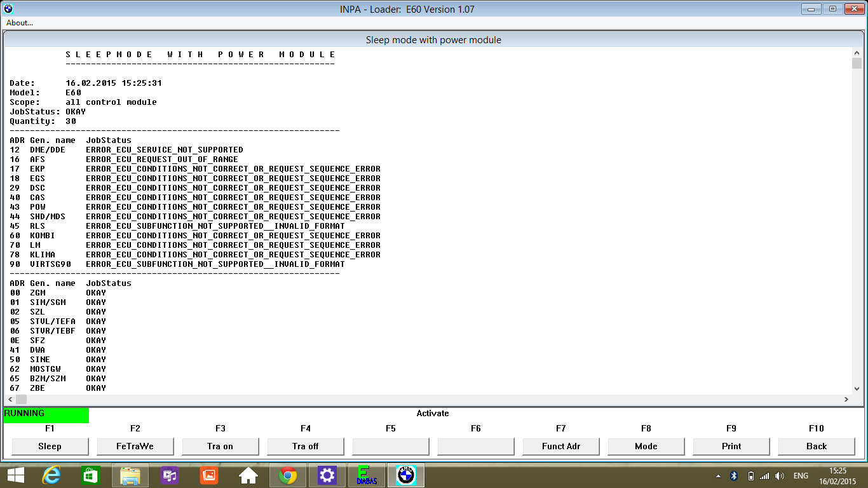Viewport: 868px width, 488px height.
Task: Show hidden system tray icons
Action: (718, 476)
